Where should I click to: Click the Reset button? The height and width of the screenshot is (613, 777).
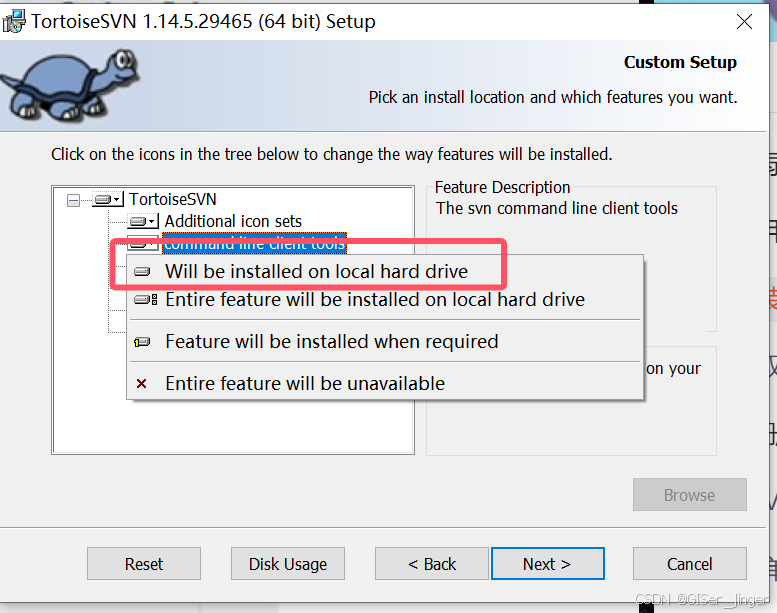144,564
